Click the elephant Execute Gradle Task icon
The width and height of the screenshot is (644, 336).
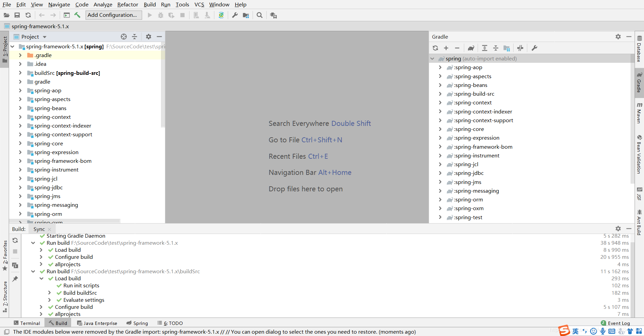[x=471, y=48]
